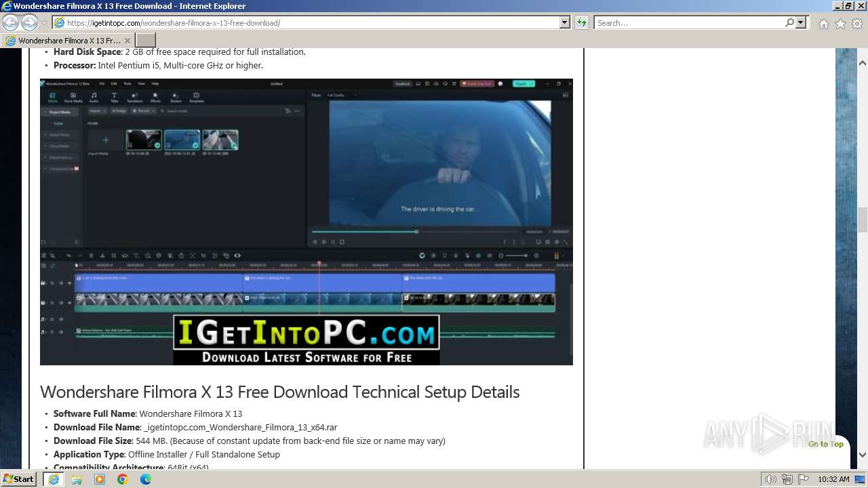This screenshot has width=868, height=488.
Task: Click the Filmora interface screenshot image
Action: (x=307, y=222)
